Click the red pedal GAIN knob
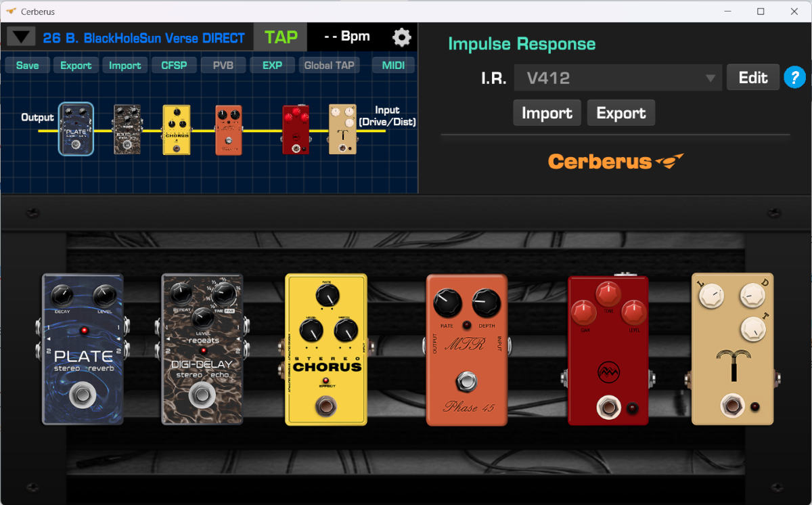This screenshot has width=812, height=505. coord(585,313)
